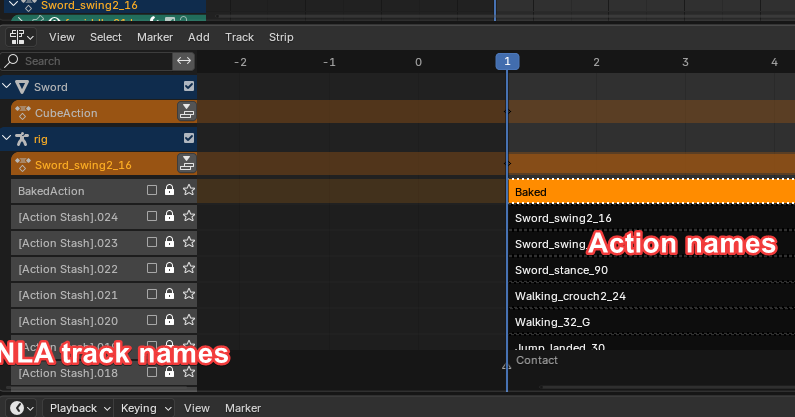795x417 pixels.
Task: Click the solo star on [Action Stash].020
Action: click(188, 320)
